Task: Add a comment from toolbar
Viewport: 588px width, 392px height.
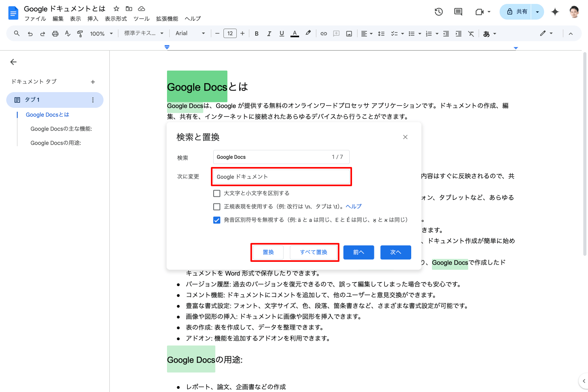Action: 336,34
